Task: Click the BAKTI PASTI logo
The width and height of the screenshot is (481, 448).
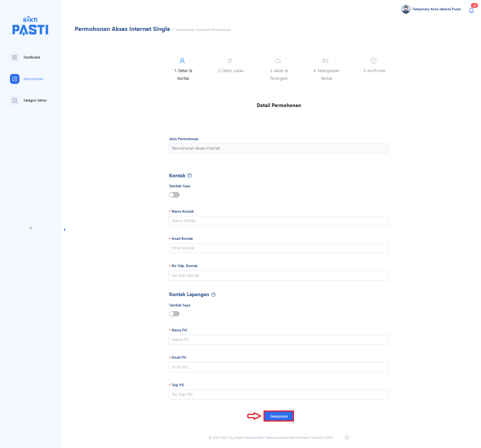Action: pyautogui.click(x=30, y=26)
